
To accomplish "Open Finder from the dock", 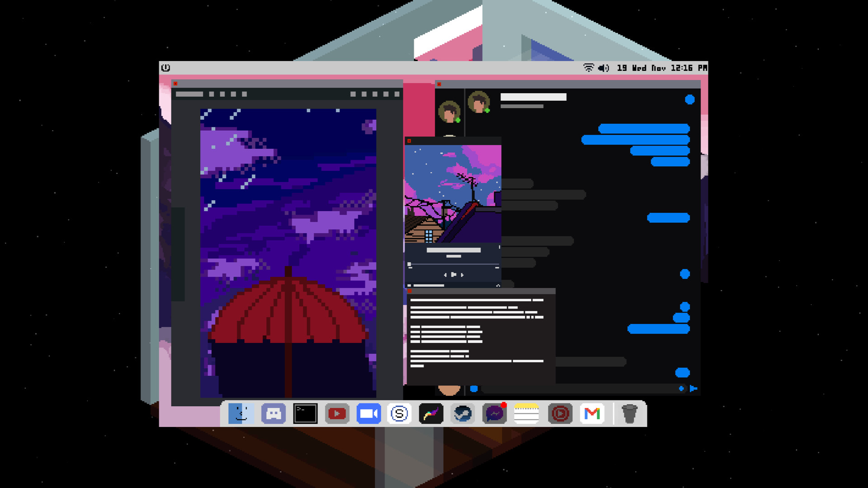I will [241, 413].
